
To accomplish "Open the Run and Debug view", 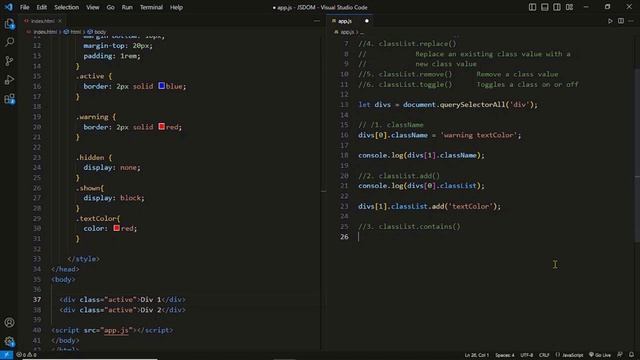I will (9, 80).
